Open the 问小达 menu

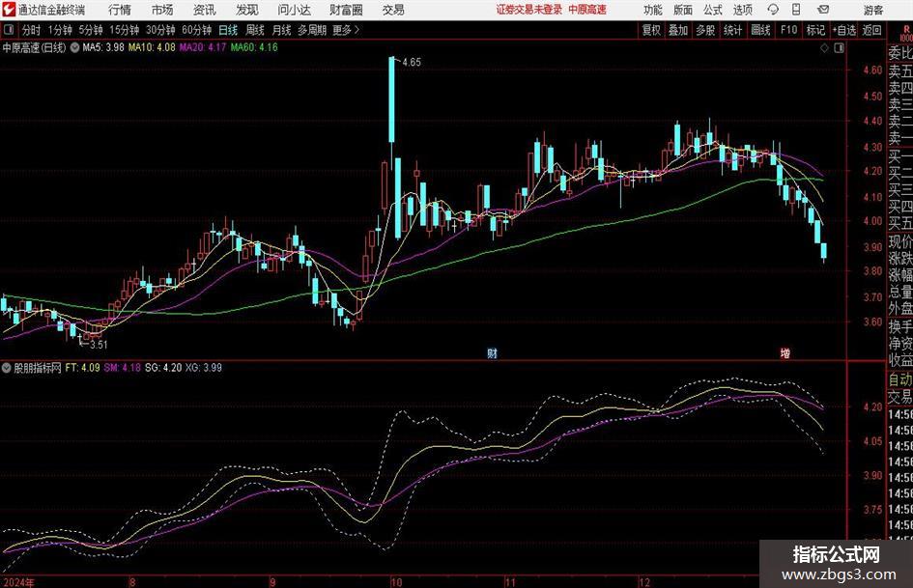click(x=294, y=10)
